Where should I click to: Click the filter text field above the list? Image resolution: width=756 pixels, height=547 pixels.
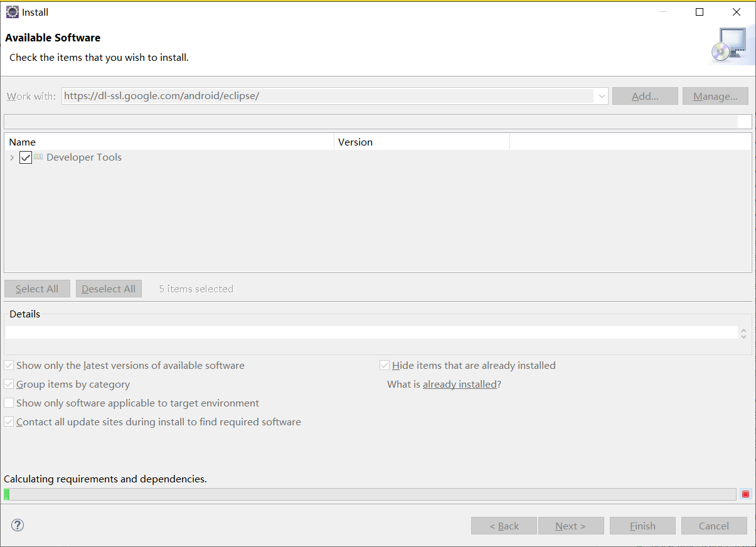378,122
